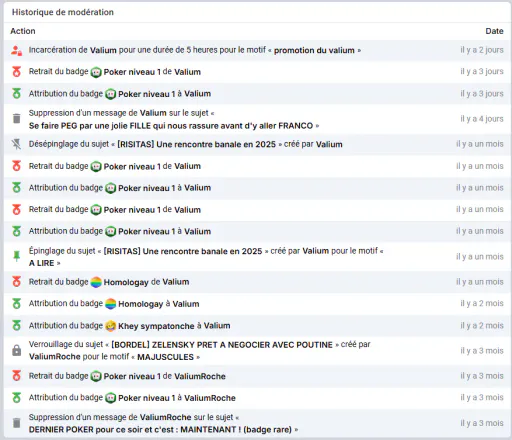Click 'il y a 2 mois' on Khey sympatonche row
The height and width of the screenshot is (440, 512).
(482, 325)
